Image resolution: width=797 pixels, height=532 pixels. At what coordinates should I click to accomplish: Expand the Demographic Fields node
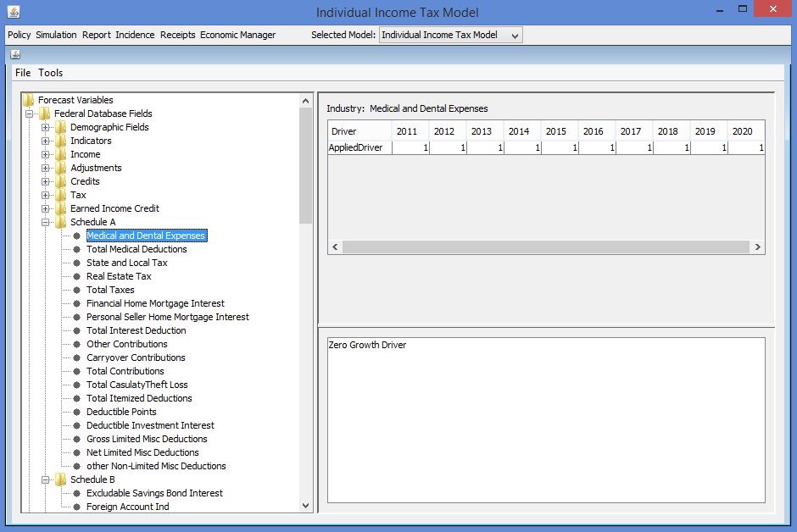45,127
